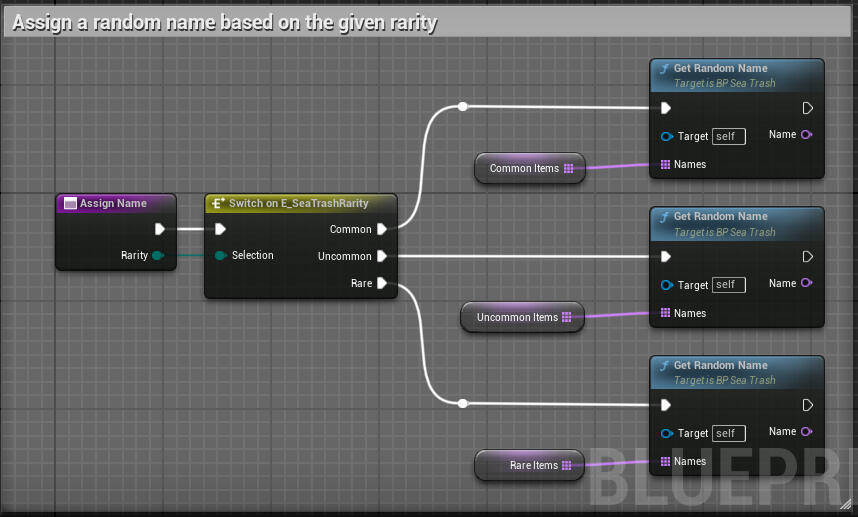Viewport: 858px width, 517px height.
Task: Click Name output pin on top Get Random Name
Action: coord(806,135)
